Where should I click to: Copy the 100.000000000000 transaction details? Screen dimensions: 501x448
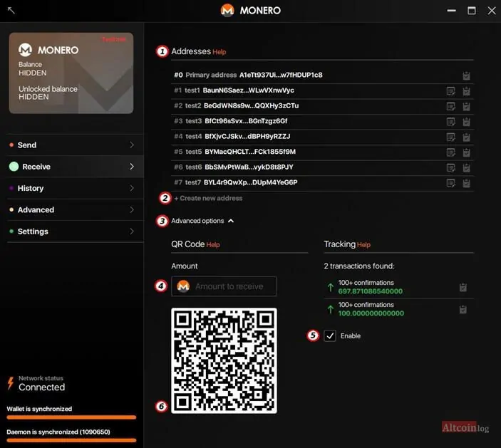tap(463, 309)
